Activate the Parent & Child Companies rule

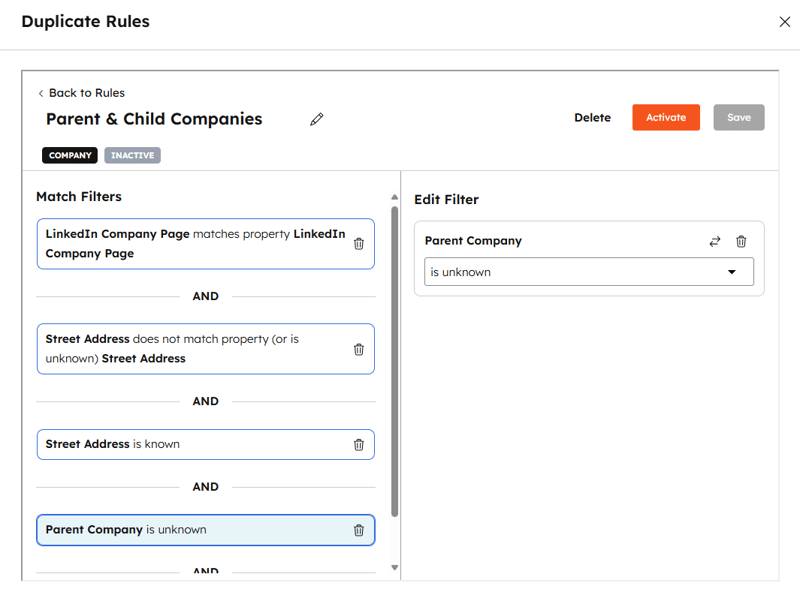666,117
